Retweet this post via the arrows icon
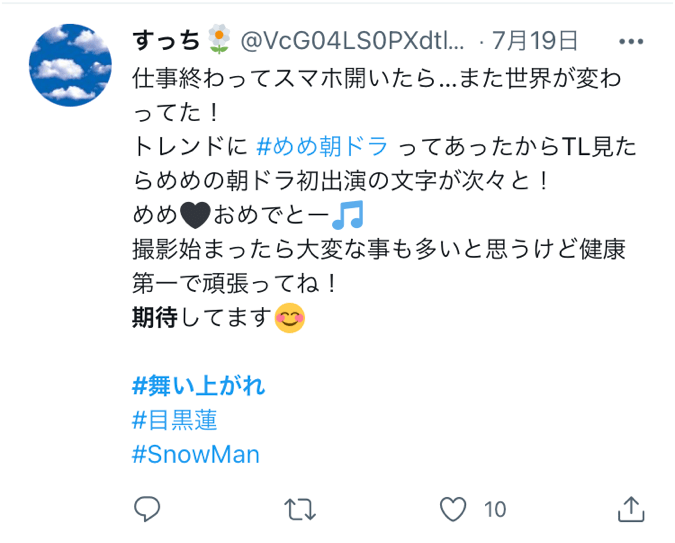 (x=300, y=509)
